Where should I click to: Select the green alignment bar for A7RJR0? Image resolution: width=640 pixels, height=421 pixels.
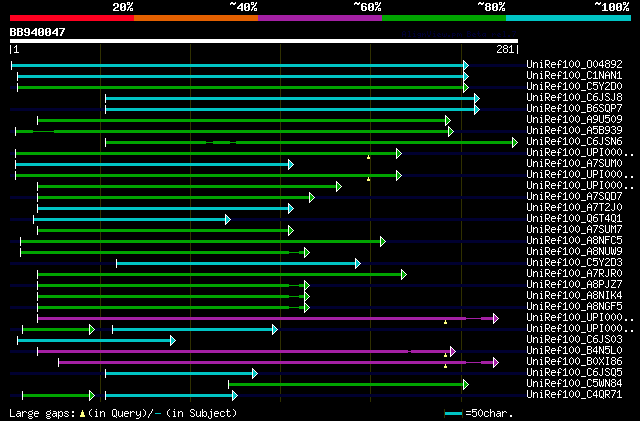pyautogui.click(x=222, y=275)
